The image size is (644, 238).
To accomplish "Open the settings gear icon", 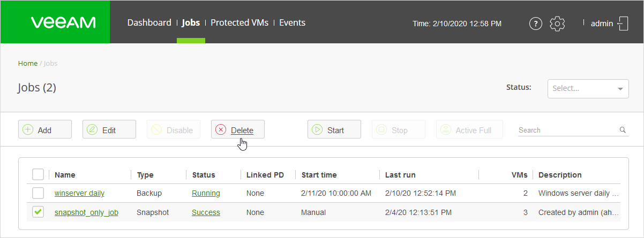I will pos(558,24).
